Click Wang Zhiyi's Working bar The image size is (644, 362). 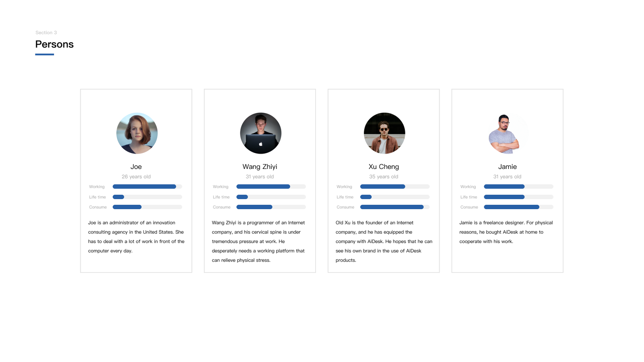271,187
